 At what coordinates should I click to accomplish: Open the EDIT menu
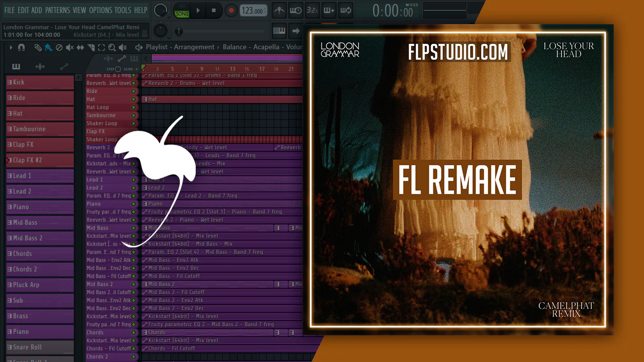pos(23,10)
